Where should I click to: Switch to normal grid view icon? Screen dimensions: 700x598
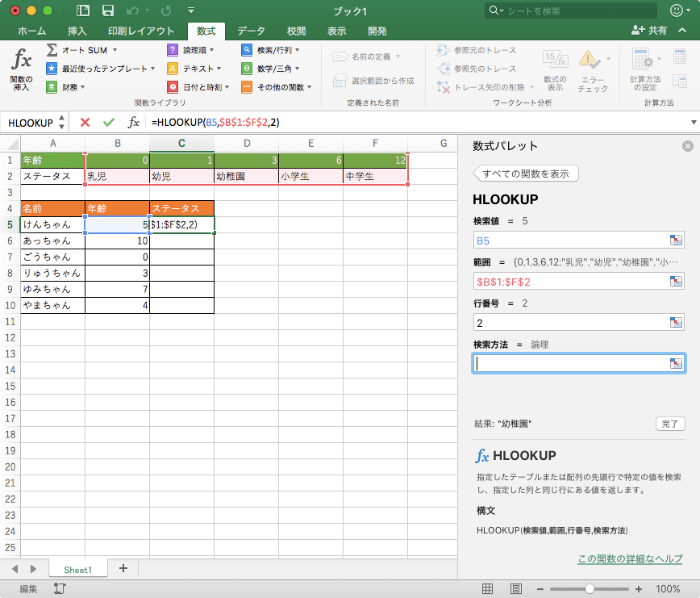coord(487,588)
